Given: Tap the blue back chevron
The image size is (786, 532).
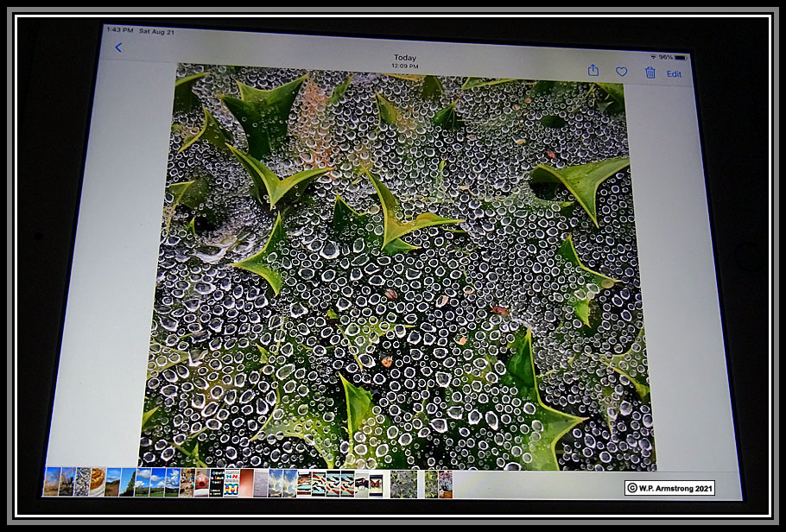Looking at the screenshot, I should 118,47.
